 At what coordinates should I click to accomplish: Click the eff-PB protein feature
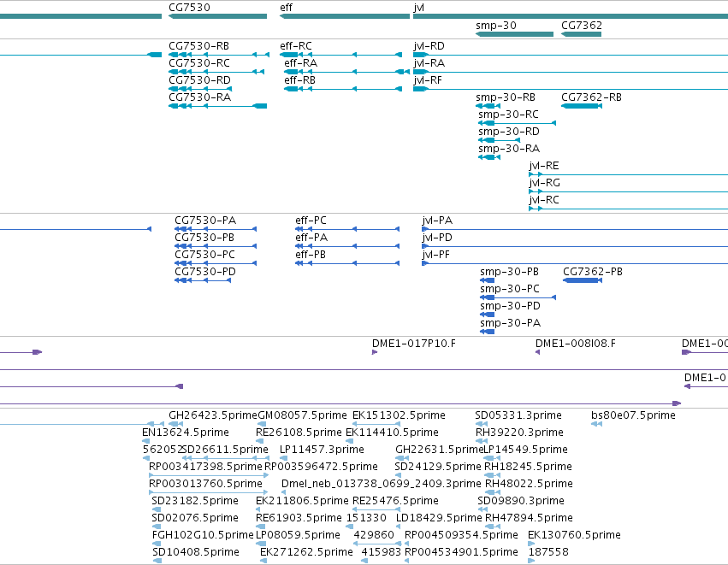point(347,263)
